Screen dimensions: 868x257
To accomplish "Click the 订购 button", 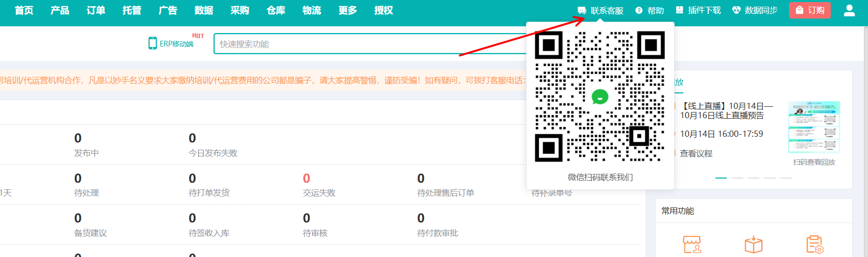I will pos(810,10).
